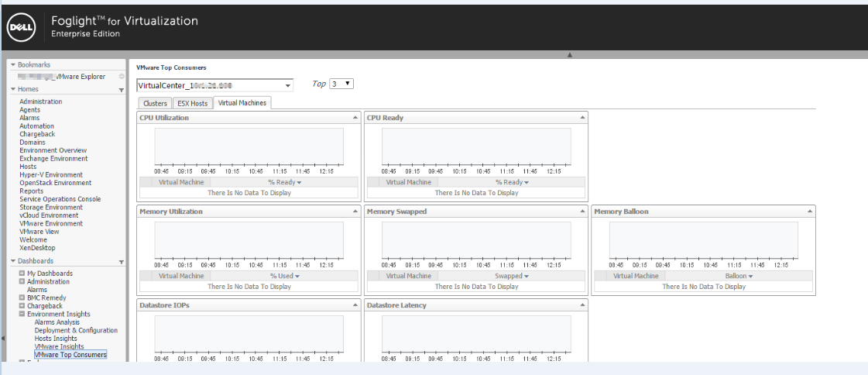Image resolution: width=868 pixels, height=375 pixels.
Task: Click Virtual Machine column header in Memory Balloon
Action: click(x=636, y=276)
